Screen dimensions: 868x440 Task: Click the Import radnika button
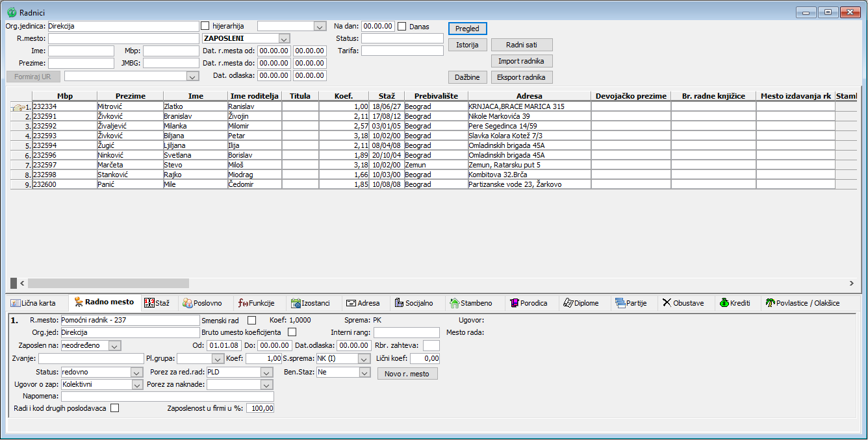point(521,61)
